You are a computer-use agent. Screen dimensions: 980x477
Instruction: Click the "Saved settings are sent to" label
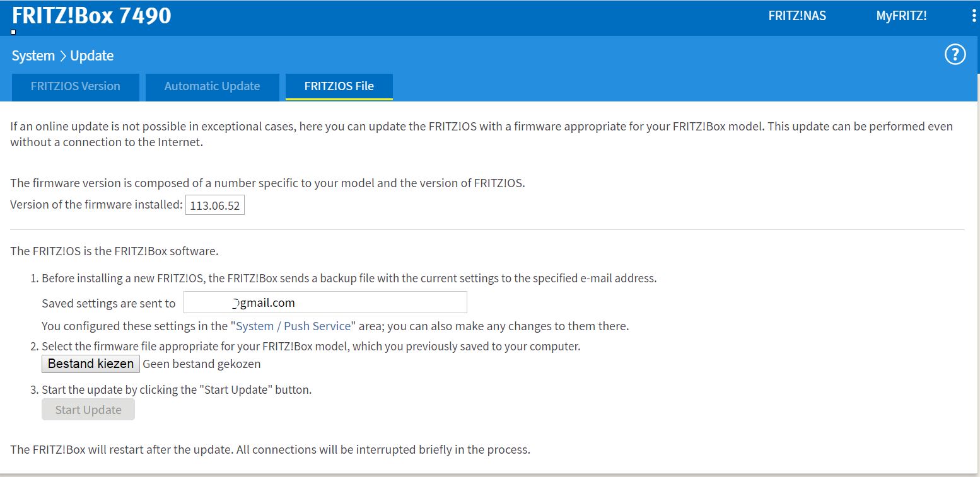click(x=108, y=304)
